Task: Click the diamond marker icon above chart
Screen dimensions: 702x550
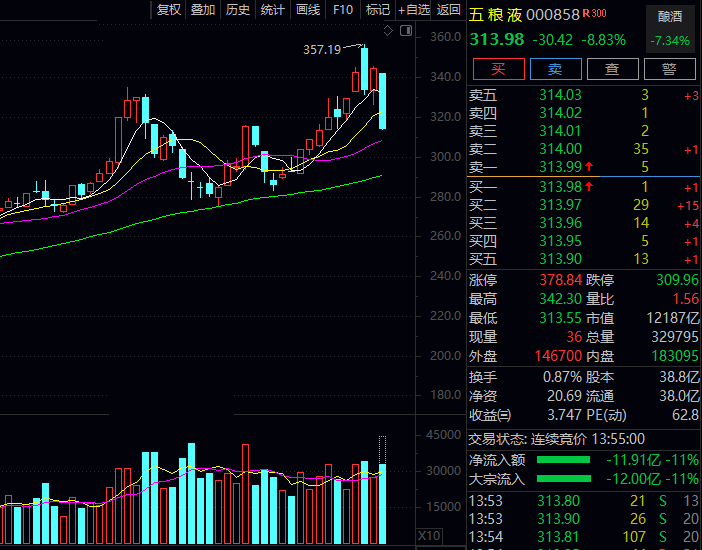Action: tap(387, 31)
